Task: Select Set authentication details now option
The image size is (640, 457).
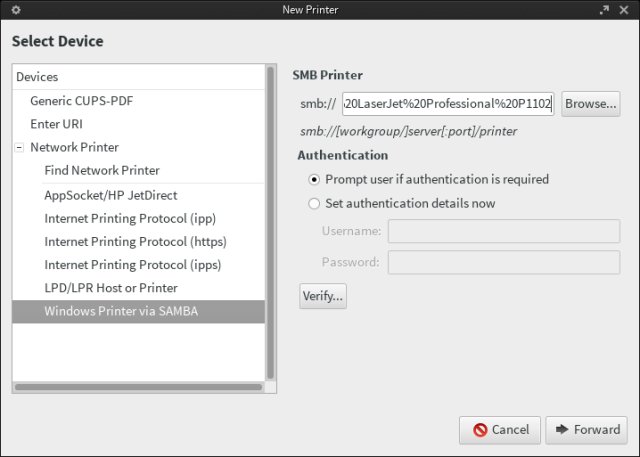Action: coord(315,204)
